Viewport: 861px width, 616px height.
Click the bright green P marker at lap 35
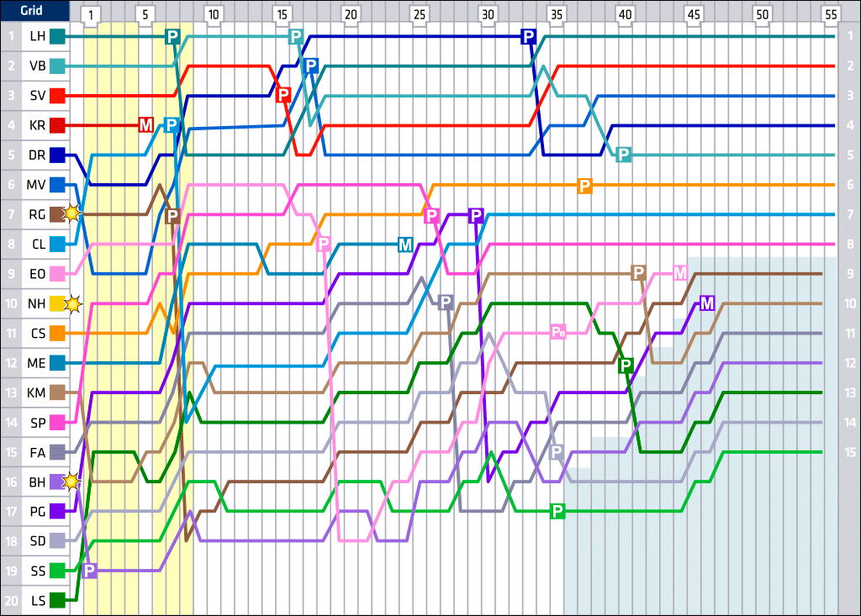557,510
